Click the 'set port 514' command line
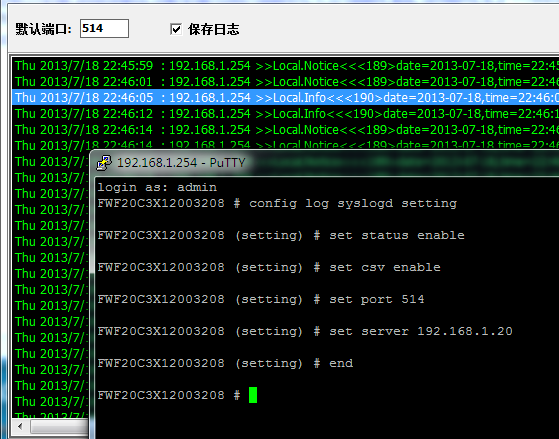Image resolution: width=559 pixels, height=439 pixels. coord(261,299)
